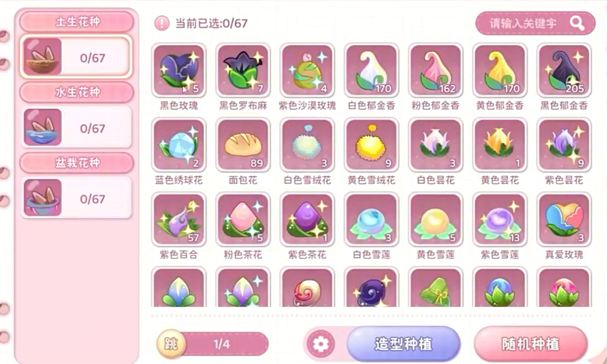Click the 造型种植 button
Image resolution: width=607 pixels, height=364 pixels.
pyautogui.click(x=404, y=344)
